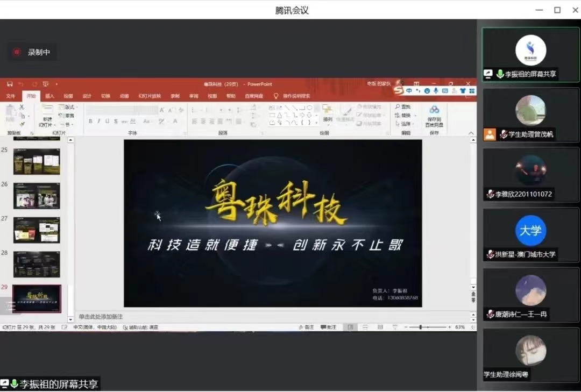Click the Sogou input 中 language toggle
This screenshot has height=392, width=581.
click(x=409, y=90)
